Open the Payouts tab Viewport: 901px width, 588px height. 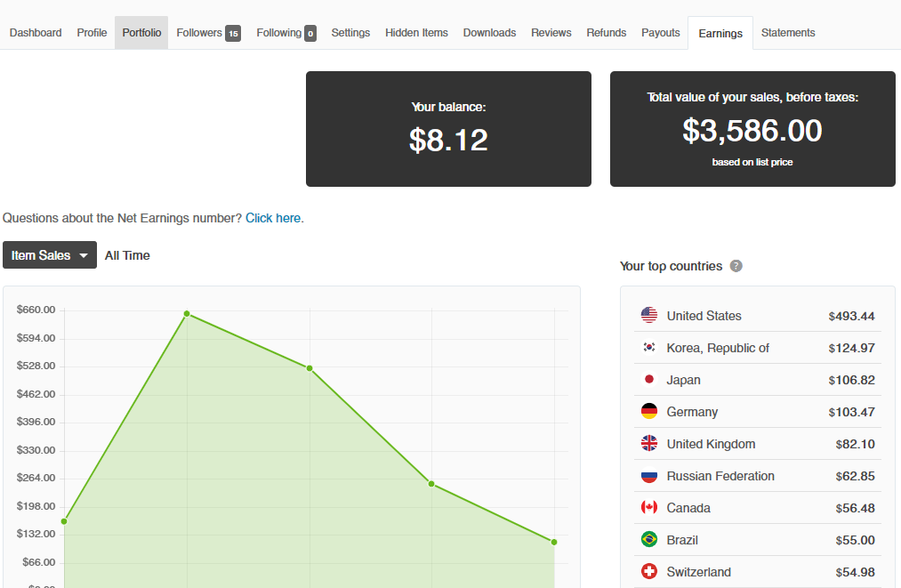point(660,33)
